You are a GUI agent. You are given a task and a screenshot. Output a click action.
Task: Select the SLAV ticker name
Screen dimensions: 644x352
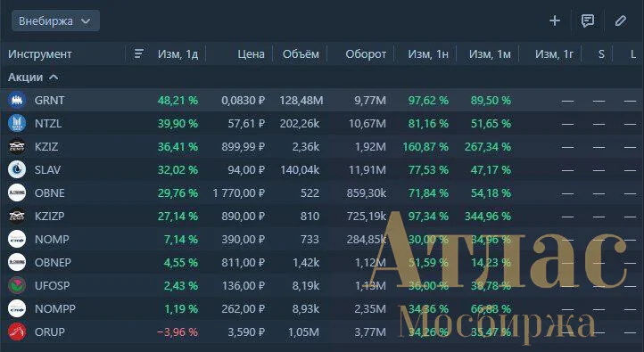pyautogui.click(x=47, y=170)
